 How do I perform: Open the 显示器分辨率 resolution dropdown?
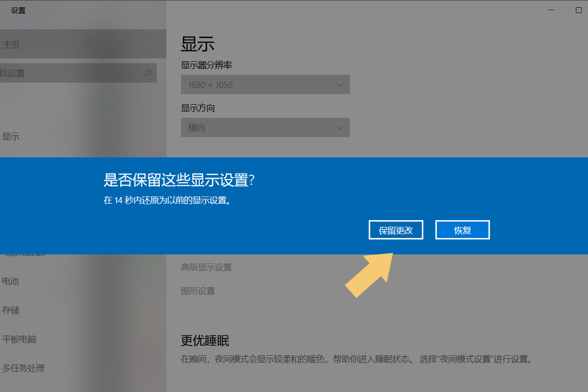click(x=265, y=84)
